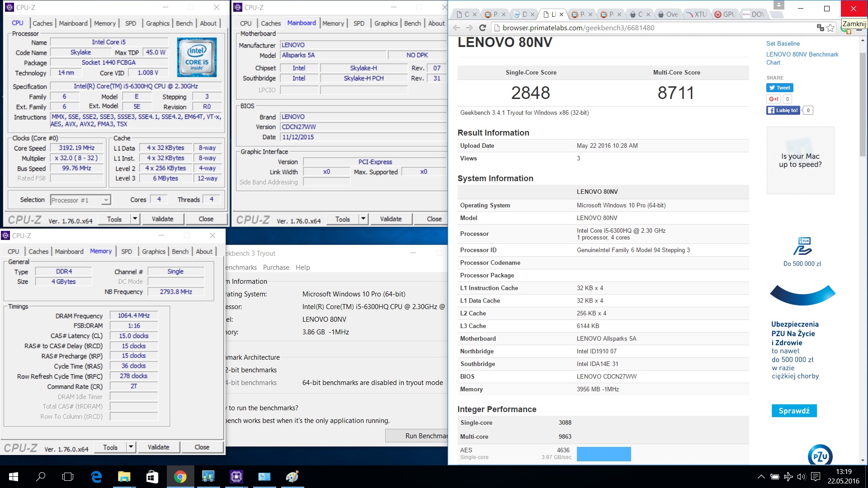Open Windows Store from taskbar

click(x=152, y=477)
